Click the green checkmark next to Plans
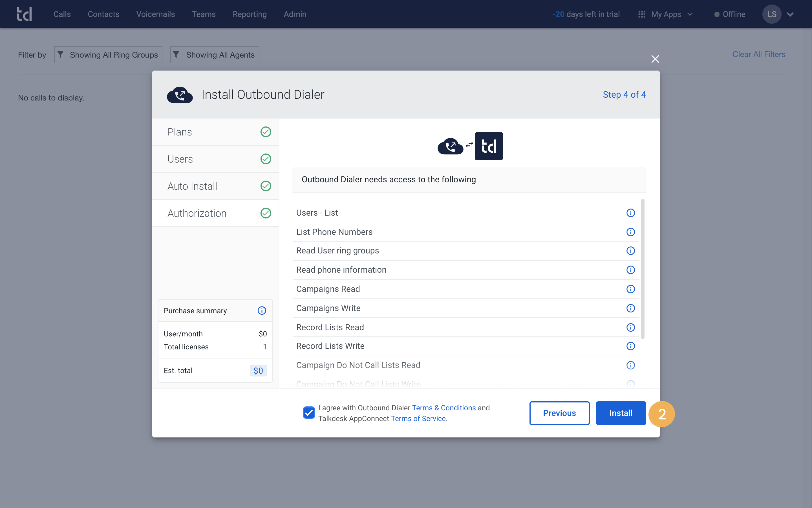 click(x=266, y=132)
